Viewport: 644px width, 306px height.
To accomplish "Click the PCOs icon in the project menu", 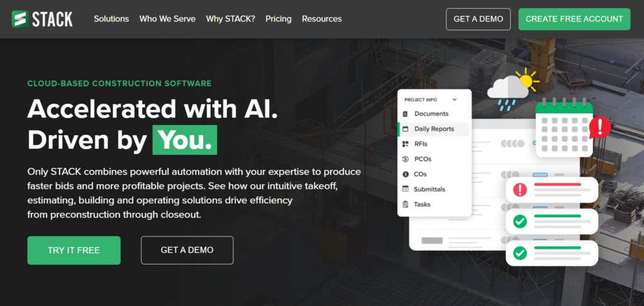I will (406, 159).
